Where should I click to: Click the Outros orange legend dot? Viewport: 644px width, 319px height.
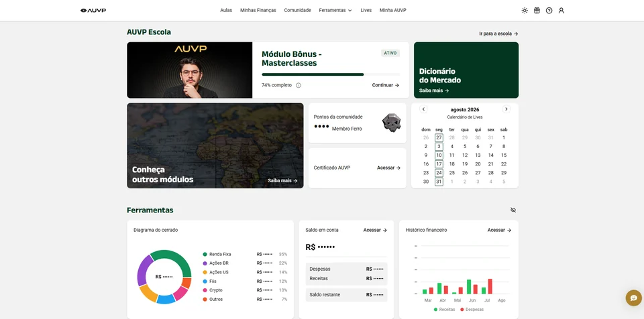click(205, 300)
